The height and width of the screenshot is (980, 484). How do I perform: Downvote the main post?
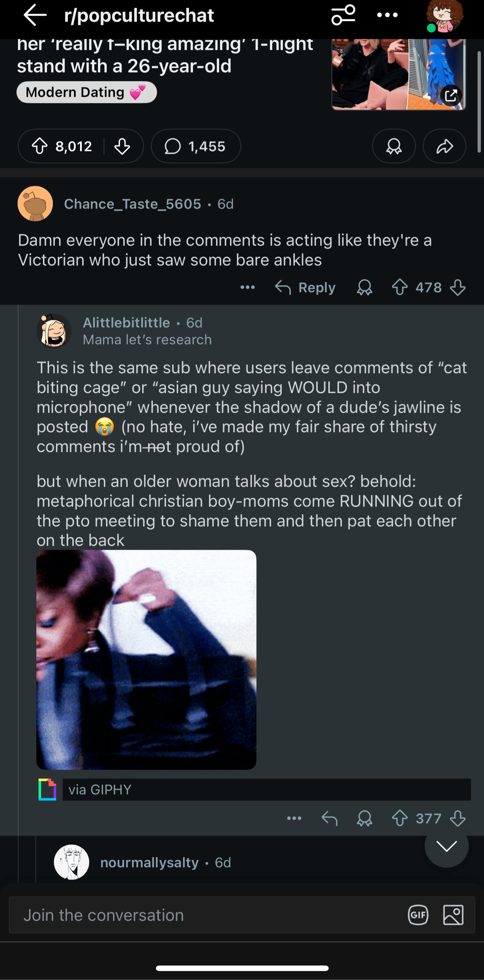(x=122, y=146)
